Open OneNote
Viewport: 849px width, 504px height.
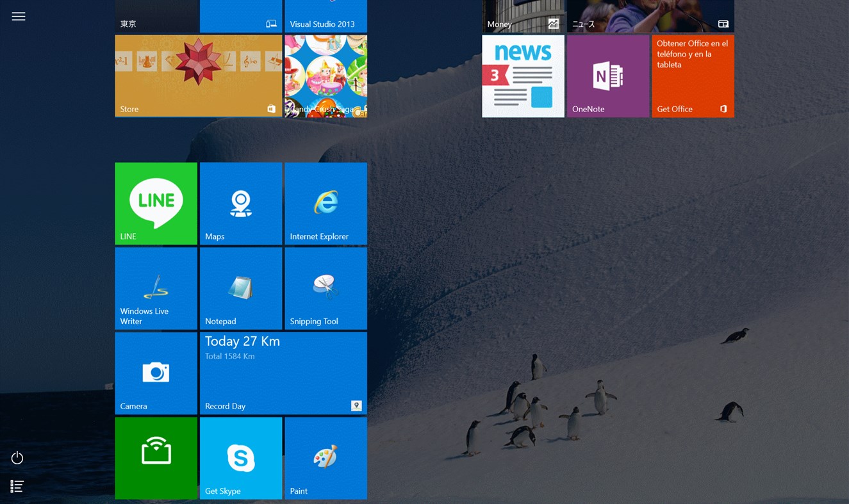point(607,76)
